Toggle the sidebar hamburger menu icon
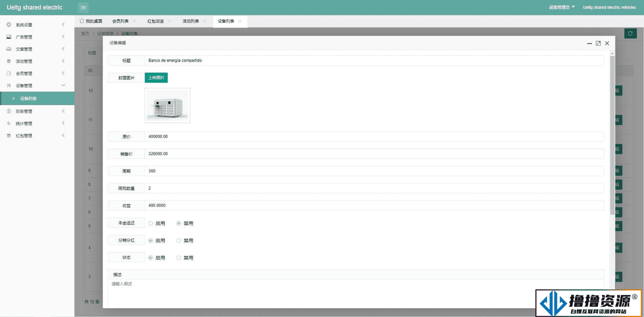The height and width of the screenshot is (317, 644). (x=83, y=8)
